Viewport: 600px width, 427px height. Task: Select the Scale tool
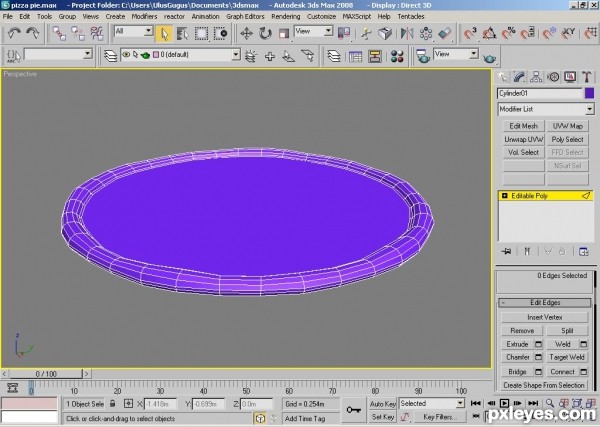pos(284,34)
